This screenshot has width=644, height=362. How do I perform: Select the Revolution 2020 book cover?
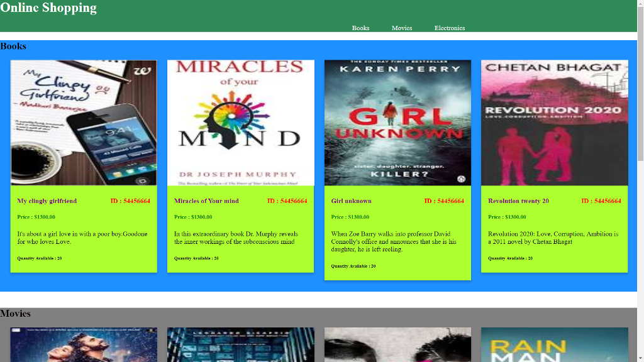555,123
